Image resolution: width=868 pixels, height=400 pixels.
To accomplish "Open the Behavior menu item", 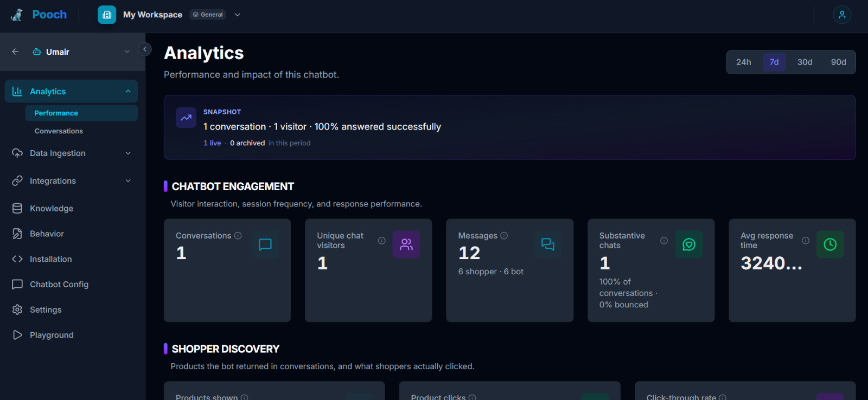I will pos(71,234).
